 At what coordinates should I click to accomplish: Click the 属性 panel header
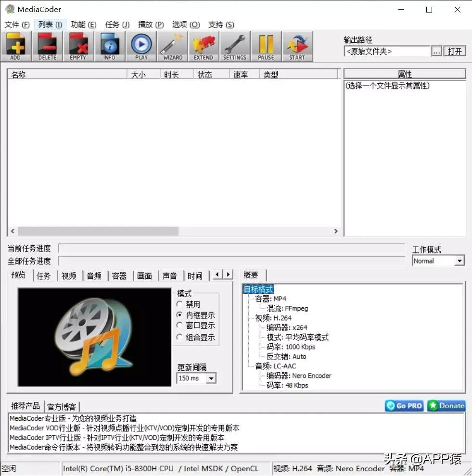coord(405,74)
